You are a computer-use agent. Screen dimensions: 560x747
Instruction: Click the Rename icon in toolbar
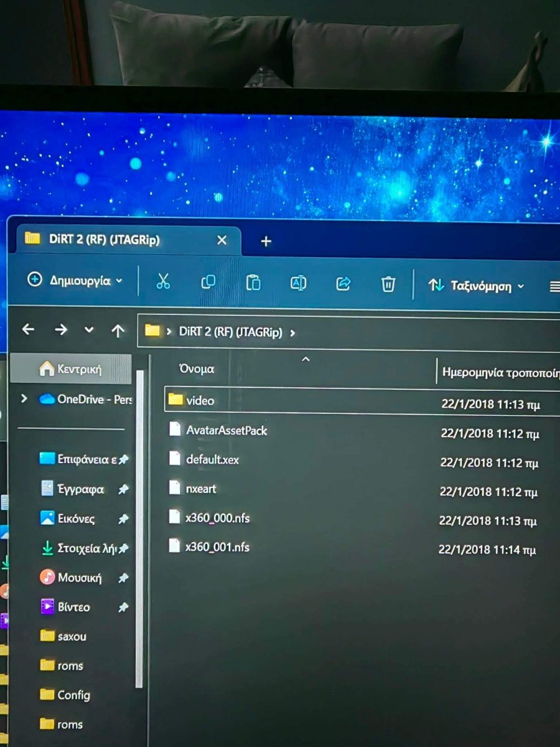coord(298,283)
